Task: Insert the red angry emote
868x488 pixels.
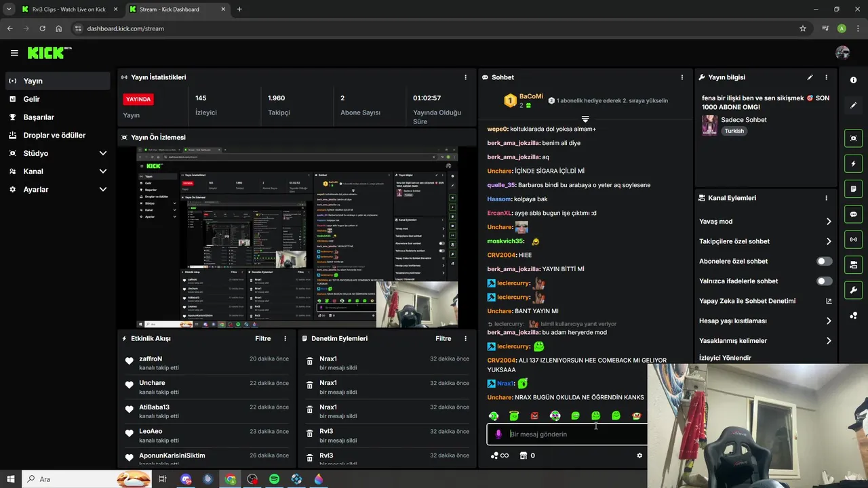Action: pyautogui.click(x=534, y=415)
